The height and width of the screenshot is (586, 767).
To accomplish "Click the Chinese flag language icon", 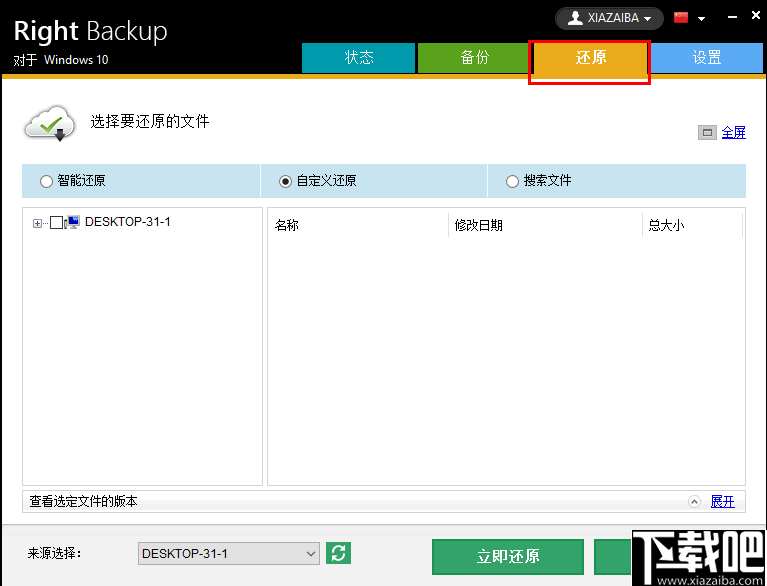I will (x=680, y=18).
